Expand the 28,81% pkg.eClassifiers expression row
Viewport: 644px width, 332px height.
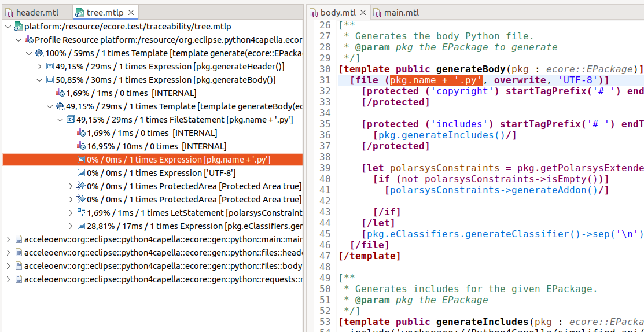coord(71,226)
